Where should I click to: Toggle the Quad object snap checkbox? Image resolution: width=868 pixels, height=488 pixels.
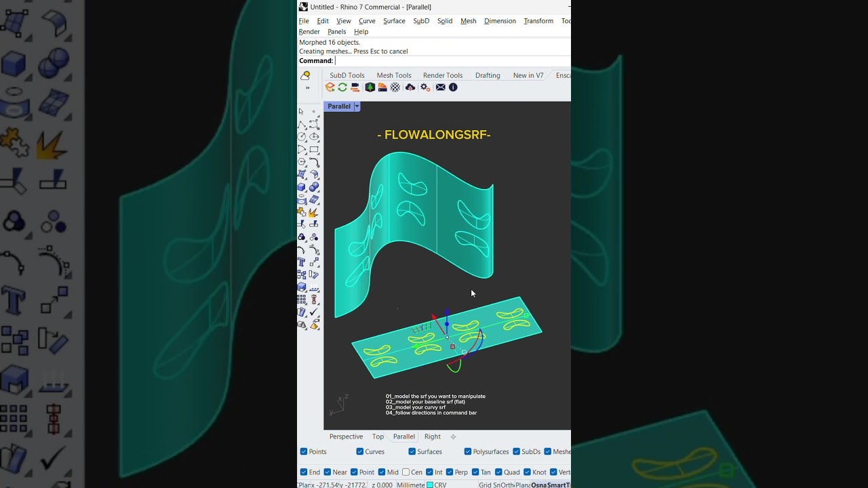(498, 472)
